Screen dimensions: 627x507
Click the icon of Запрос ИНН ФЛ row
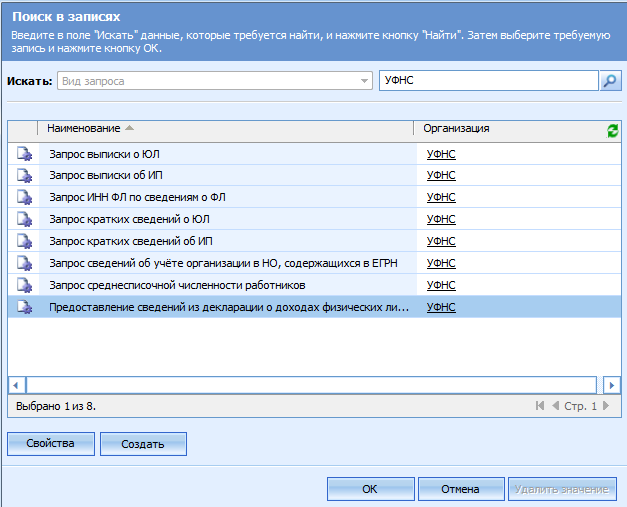pyautogui.click(x=23, y=198)
